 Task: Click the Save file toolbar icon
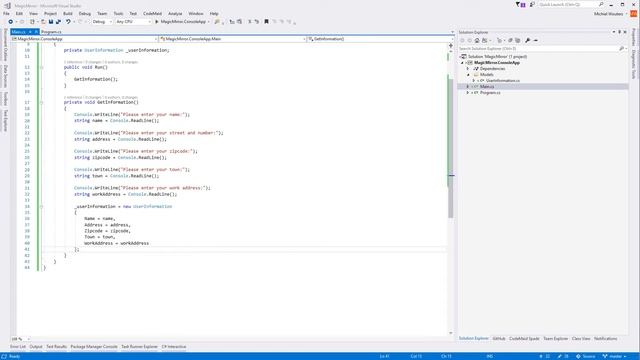[x=51, y=22]
